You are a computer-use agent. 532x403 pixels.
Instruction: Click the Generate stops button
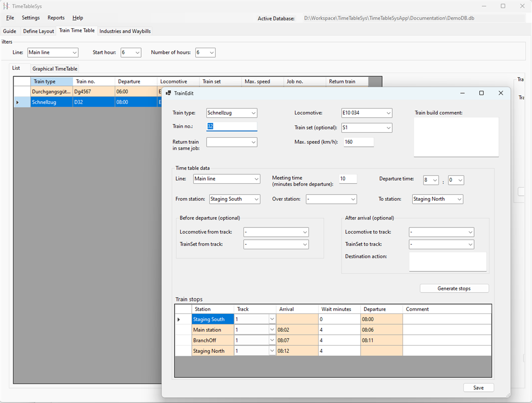[454, 288]
